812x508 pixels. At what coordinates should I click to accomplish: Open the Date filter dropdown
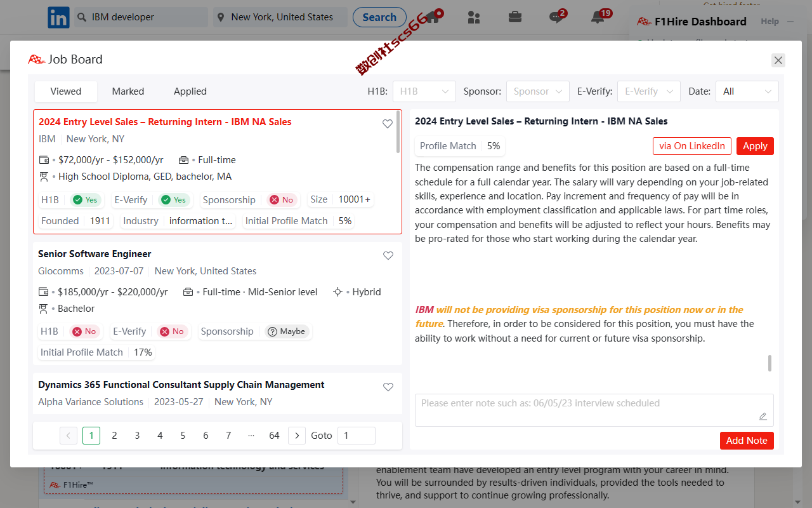click(x=747, y=91)
